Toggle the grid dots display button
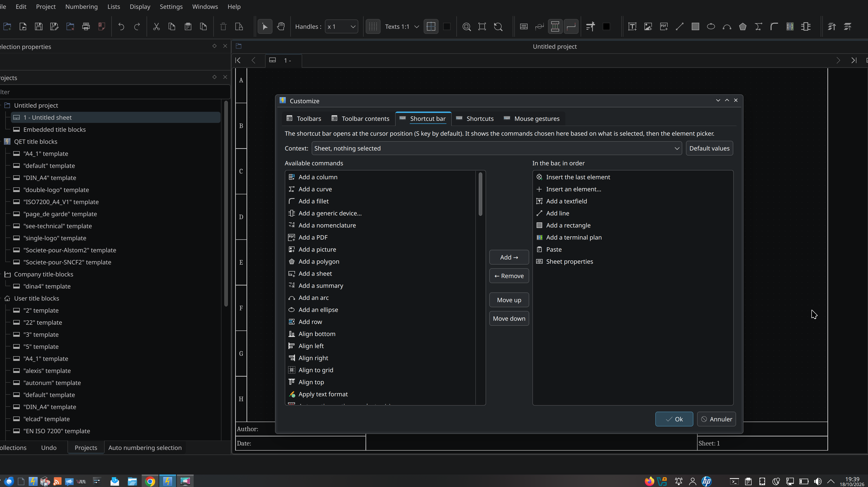Viewport: 868px width, 487px height. click(x=373, y=26)
